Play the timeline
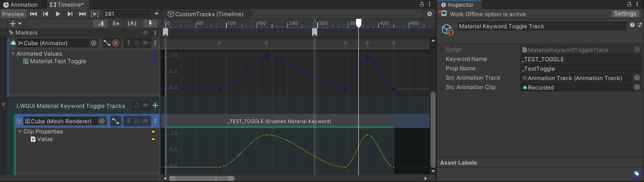 point(58,14)
